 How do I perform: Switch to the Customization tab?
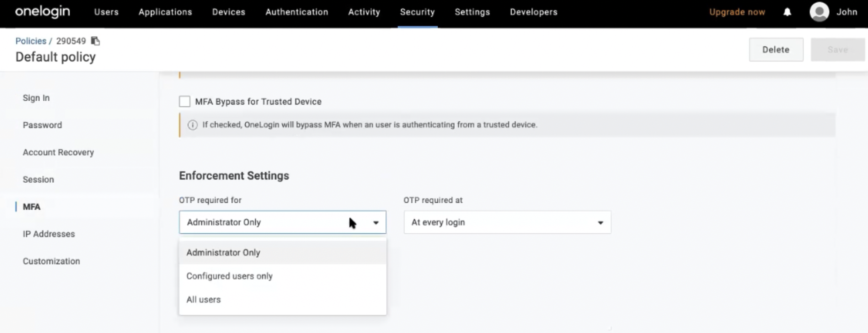click(x=51, y=261)
